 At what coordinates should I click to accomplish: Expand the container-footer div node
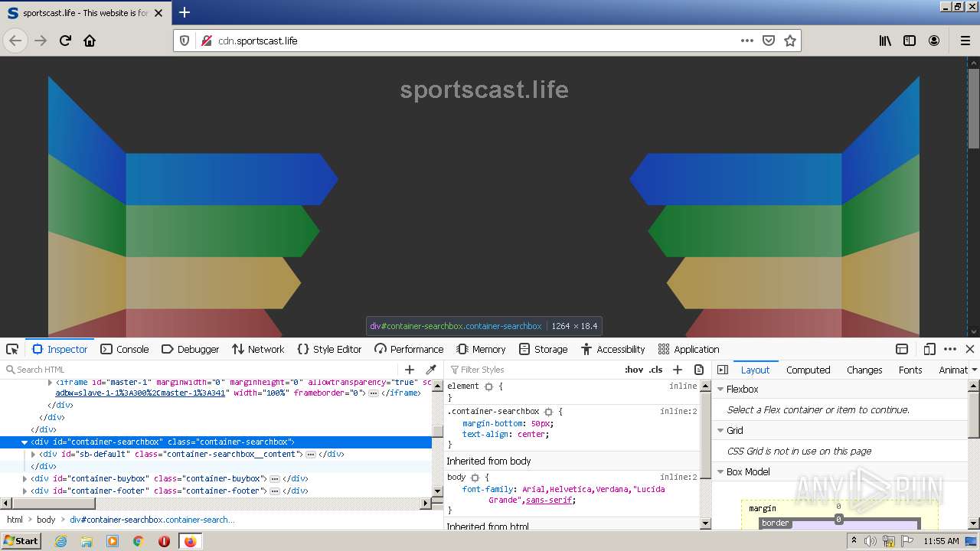pyautogui.click(x=24, y=491)
